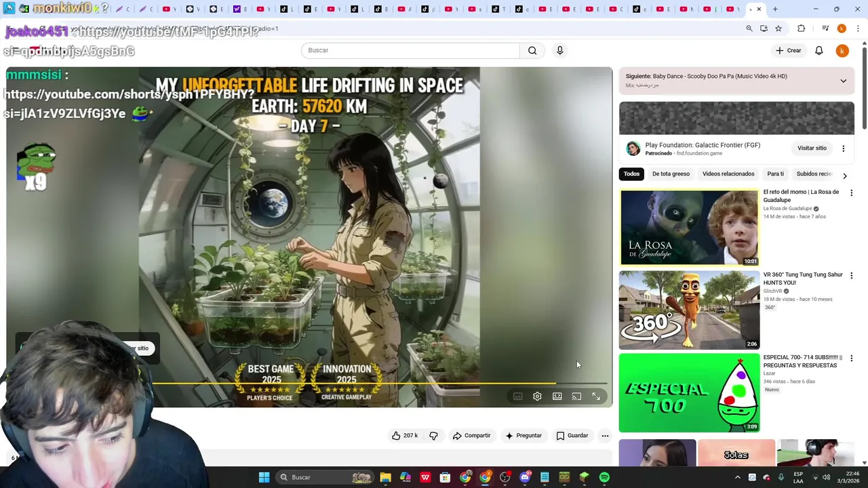Open Microsoft 365 from taskbar
This screenshot has width=868, height=488.
[x=406, y=478]
